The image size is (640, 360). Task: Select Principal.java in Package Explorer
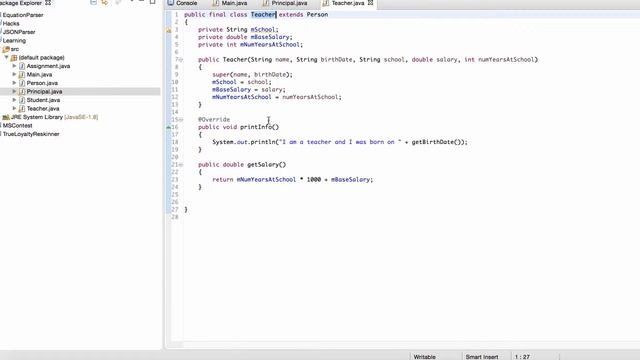click(x=44, y=91)
